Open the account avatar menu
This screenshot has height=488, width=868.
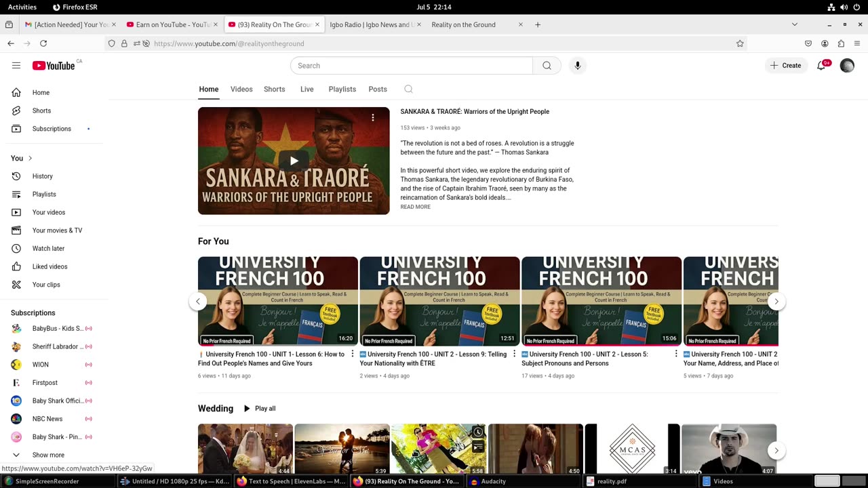tap(847, 66)
